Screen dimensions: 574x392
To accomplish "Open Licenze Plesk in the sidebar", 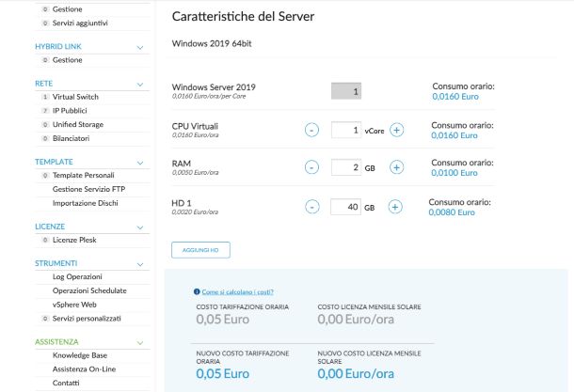I will [x=74, y=240].
